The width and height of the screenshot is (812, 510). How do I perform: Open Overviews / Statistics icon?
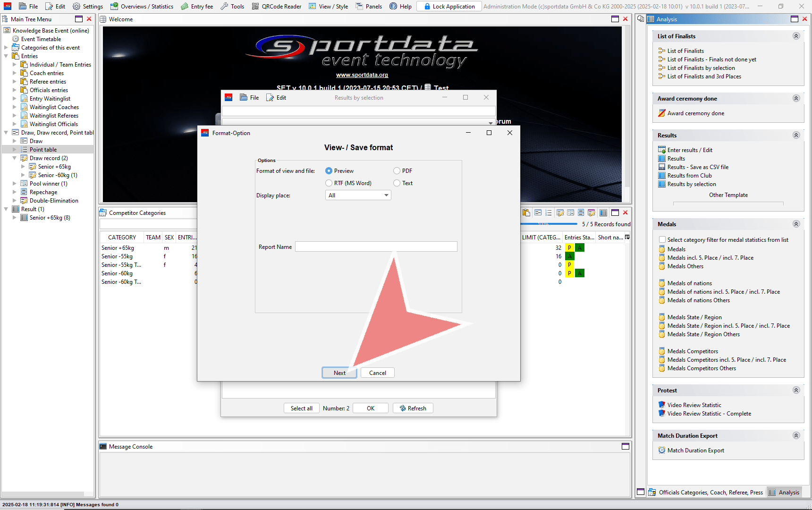click(114, 6)
